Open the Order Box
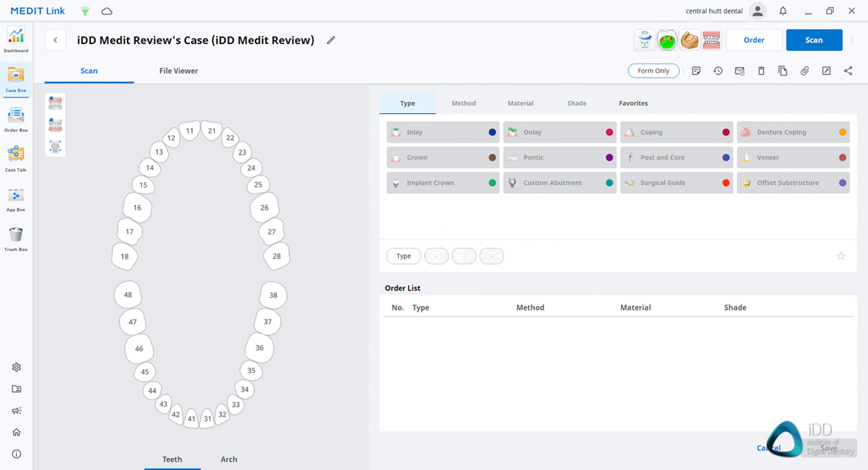 point(16,119)
